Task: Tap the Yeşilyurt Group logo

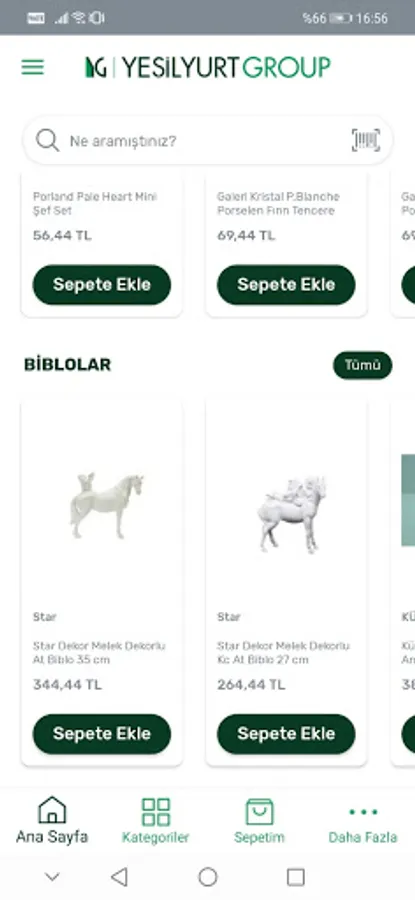Action: click(x=208, y=68)
